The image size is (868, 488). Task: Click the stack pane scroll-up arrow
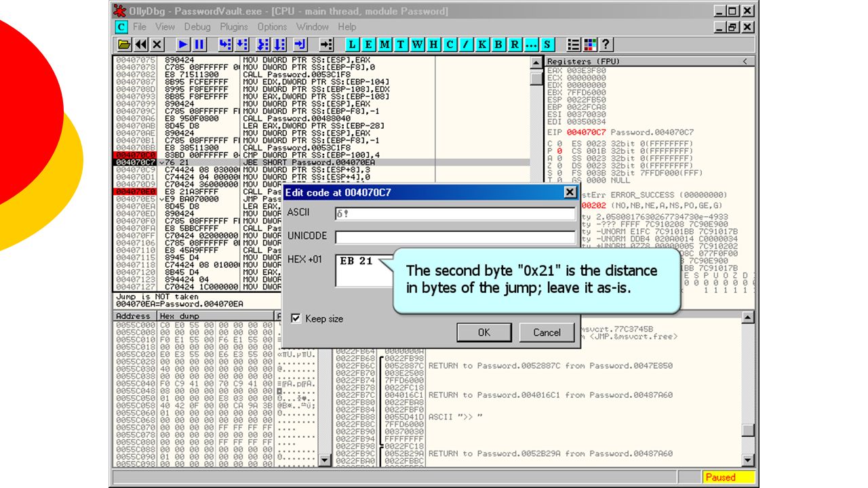coord(748,317)
